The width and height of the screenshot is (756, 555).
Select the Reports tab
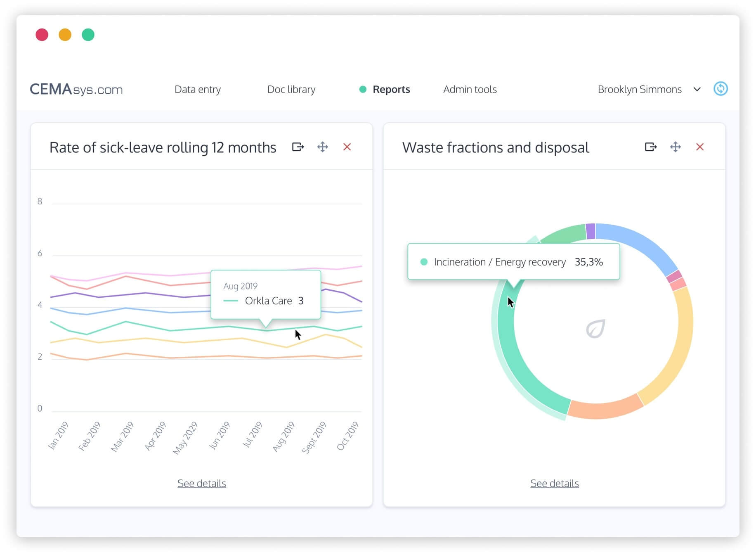(x=391, y=89)
